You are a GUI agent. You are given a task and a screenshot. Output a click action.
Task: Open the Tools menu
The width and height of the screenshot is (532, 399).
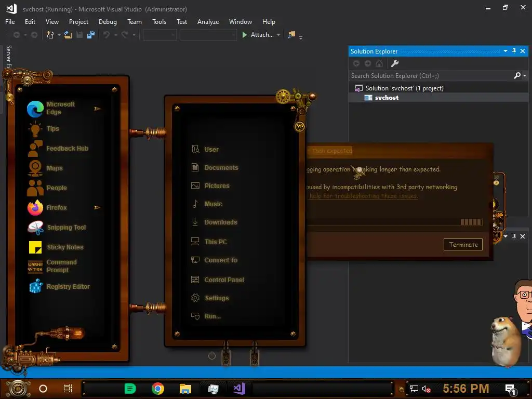click(159, 22)
